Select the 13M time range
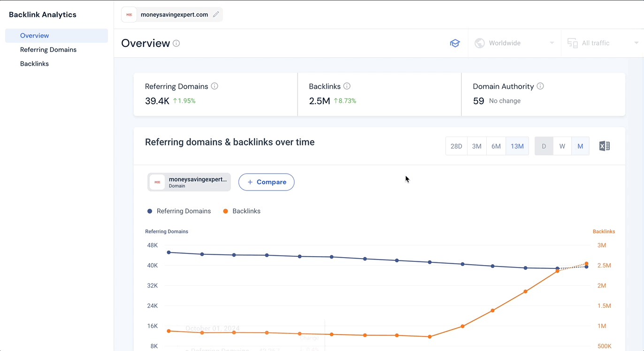The height and width of the screenshot is (351, 644). [517, 146]
